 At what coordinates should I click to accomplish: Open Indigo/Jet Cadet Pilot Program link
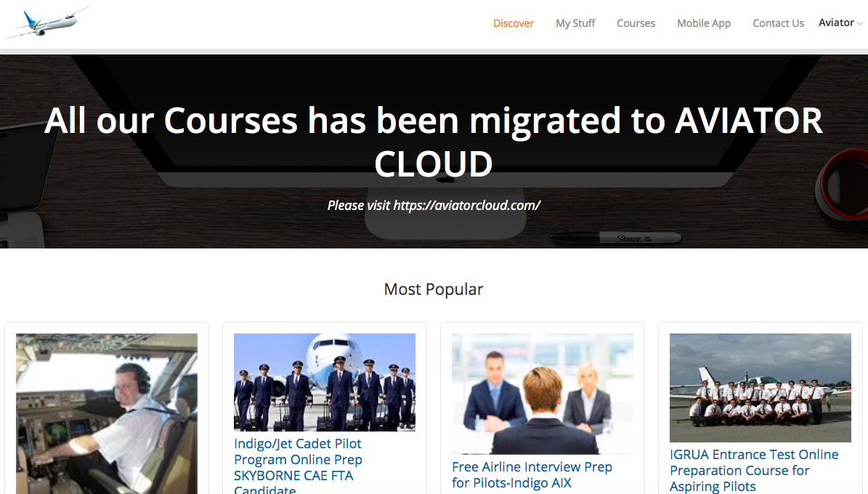pos(298,466)
